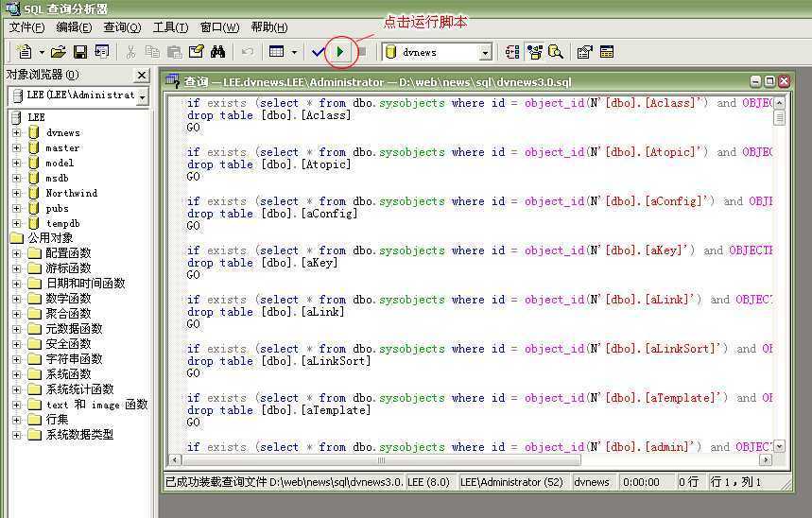The height and width of the screenshot is (518, 812).
Task: Parse query with blue checkmark icon
Action: point(318,52)
